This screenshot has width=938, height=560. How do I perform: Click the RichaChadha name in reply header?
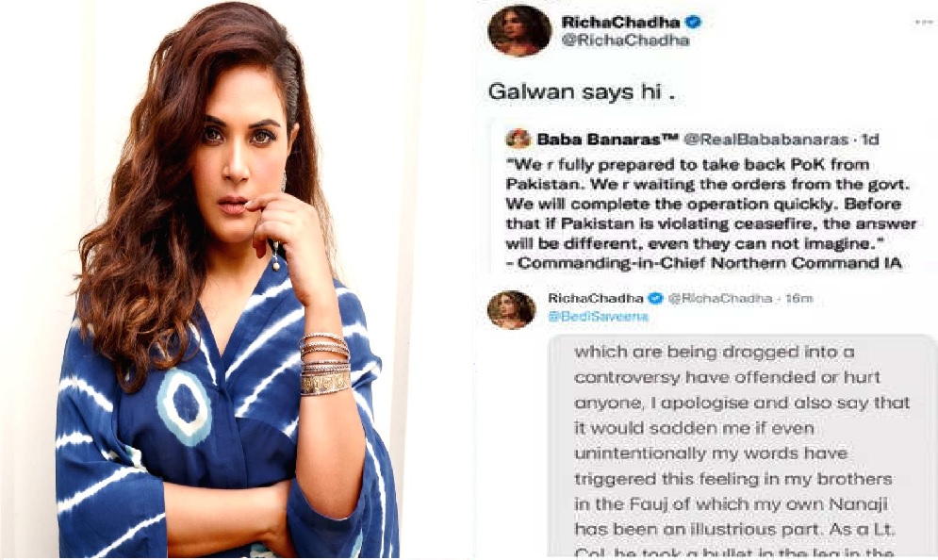(x=595, y=298)
